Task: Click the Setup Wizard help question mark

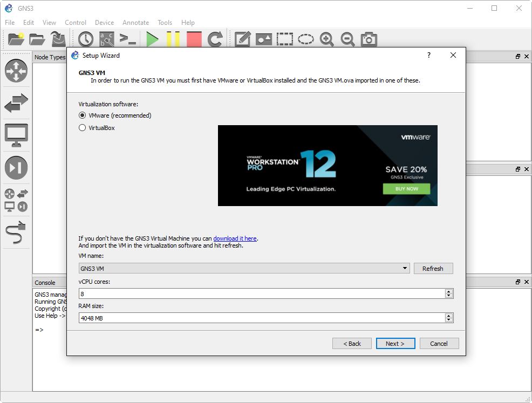Action: click(429, 55)
